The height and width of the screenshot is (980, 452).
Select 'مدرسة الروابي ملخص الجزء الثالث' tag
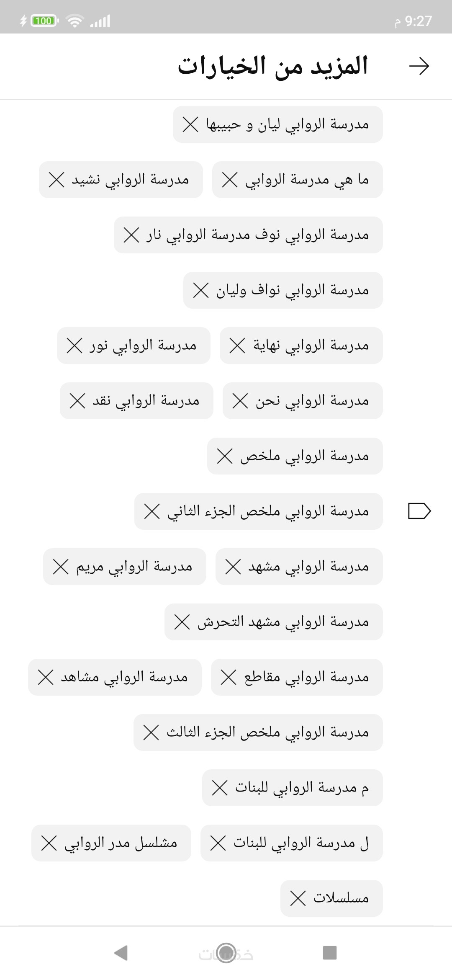click(x=267, y=732)
